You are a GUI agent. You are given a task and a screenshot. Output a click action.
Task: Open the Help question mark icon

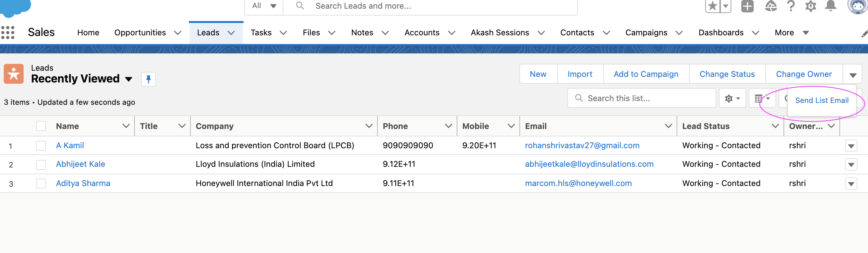point(791,6)
